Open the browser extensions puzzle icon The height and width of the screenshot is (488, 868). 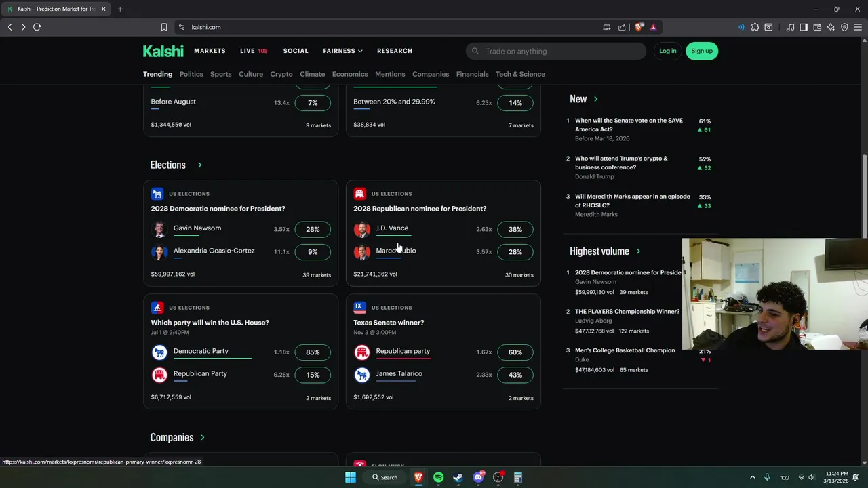pyautogui.click(x=755, y=27)
